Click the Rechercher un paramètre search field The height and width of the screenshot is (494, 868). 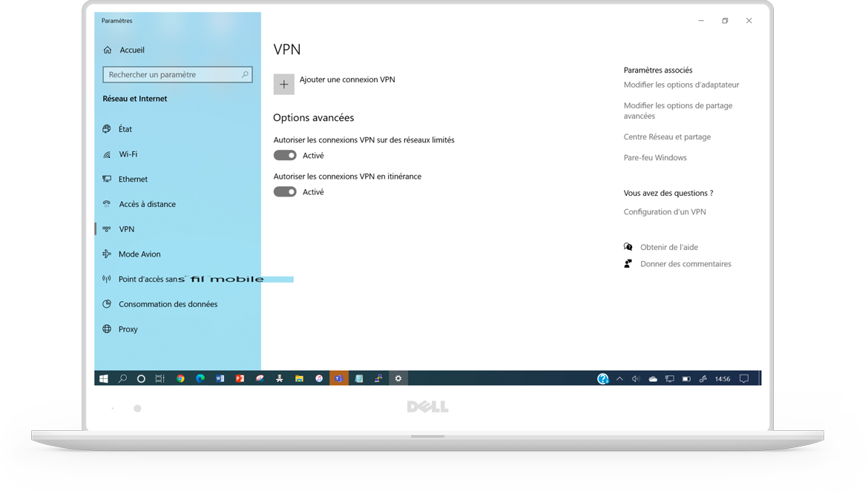[x=172, y=75]
